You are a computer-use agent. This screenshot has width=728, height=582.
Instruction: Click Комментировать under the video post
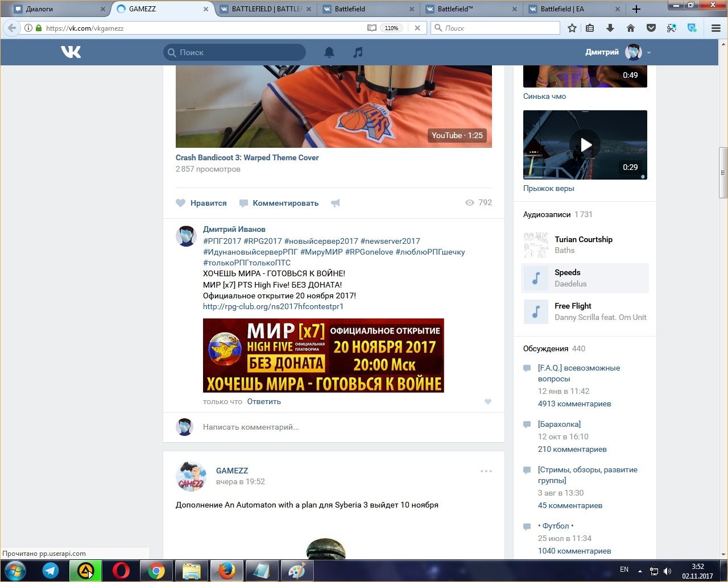(x=279, y=203)
